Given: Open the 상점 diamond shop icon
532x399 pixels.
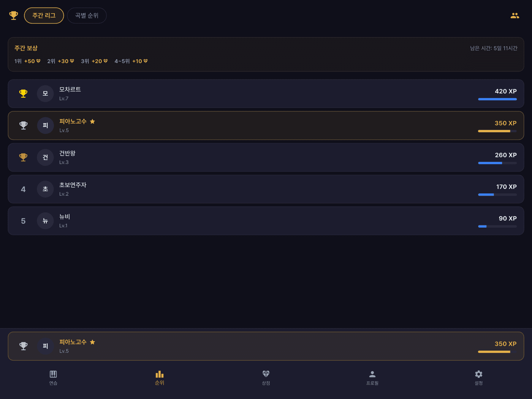Looking at the screenshot, I should point(266,374).
